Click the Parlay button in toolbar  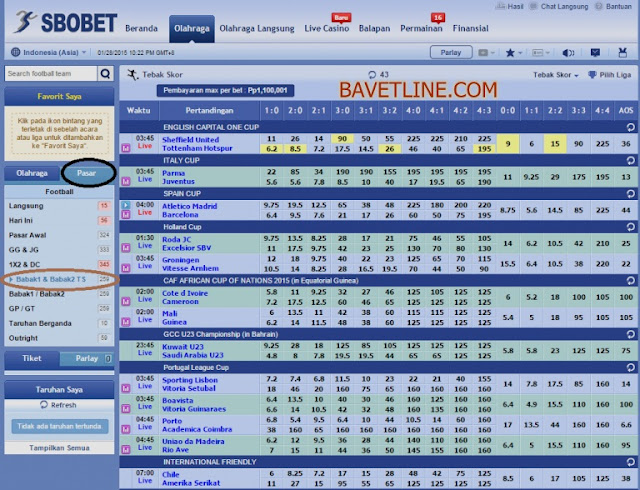point(451,52)
